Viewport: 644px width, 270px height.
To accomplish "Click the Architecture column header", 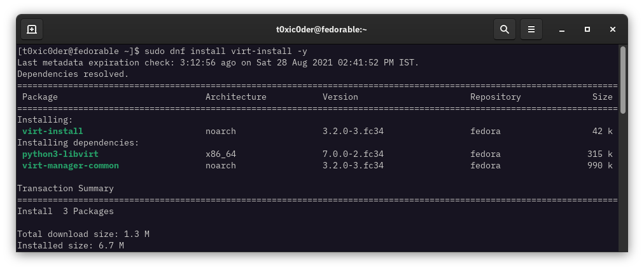I will click(235, 97).
